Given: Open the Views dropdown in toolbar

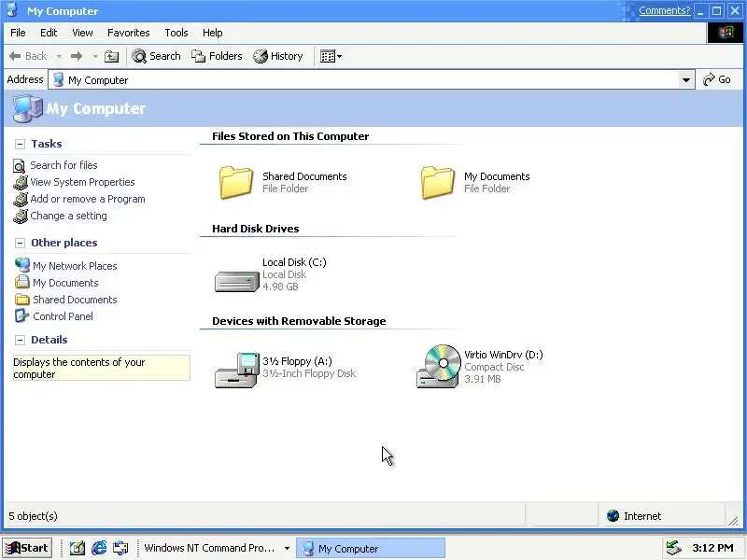Looking at the screenshot, I should pyautogui.click(x=331, y=56).
